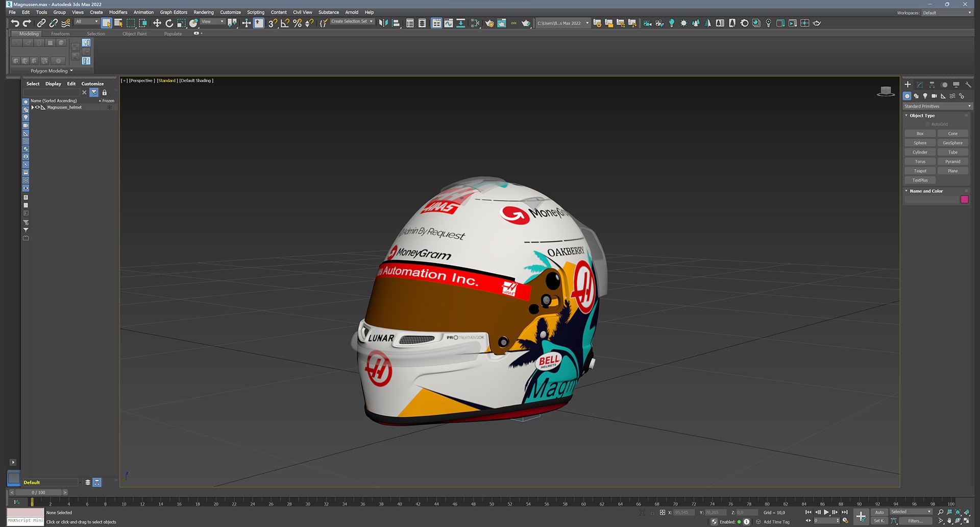Image resolution: width=980 pixels, height=527 pixels.
Task: Open the Rendering menu
Action: (x=204, y=12)
